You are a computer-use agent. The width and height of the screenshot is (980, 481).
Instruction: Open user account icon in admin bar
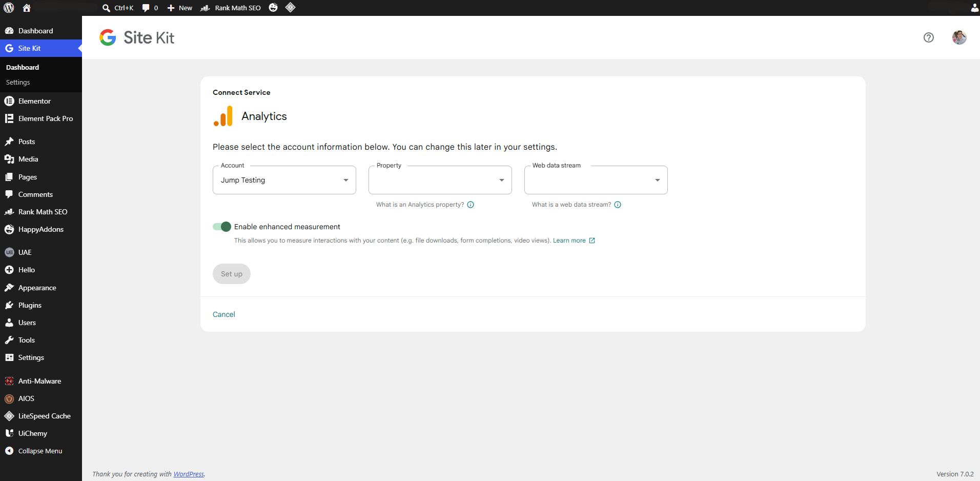[x=974, y=8]
